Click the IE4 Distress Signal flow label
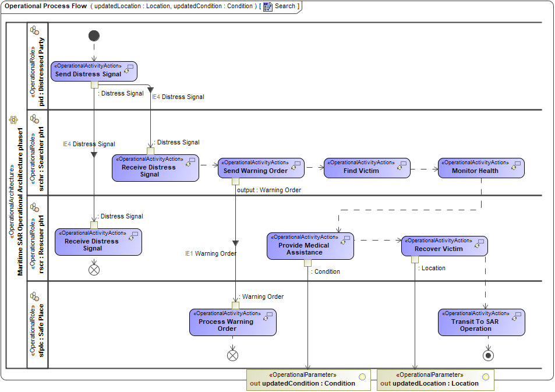The width and height of the screenshot is (555, 392). tap(179, 97)
